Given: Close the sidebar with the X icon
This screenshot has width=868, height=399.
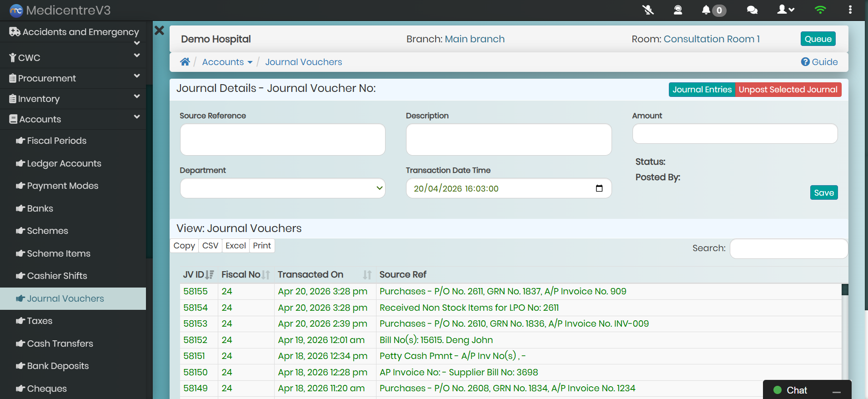Looking at the screenshot, I should pyautogui.click(x=159, y=30).
